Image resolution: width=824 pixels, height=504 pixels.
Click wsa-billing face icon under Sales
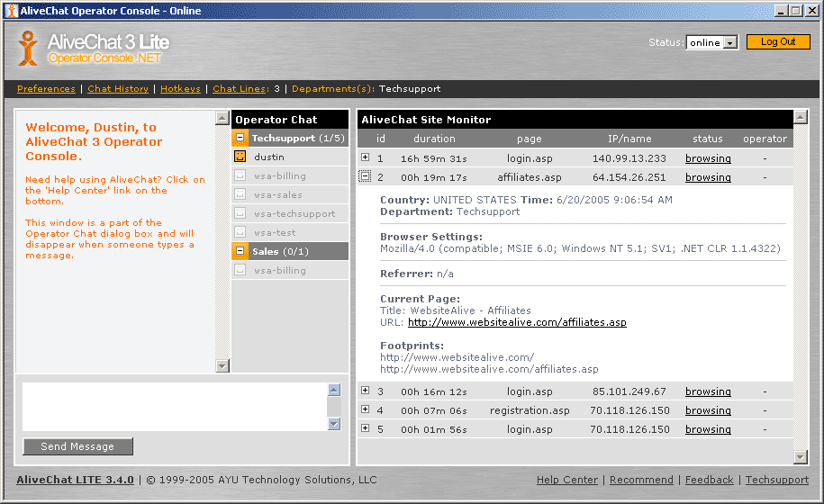tap(240, 270)
